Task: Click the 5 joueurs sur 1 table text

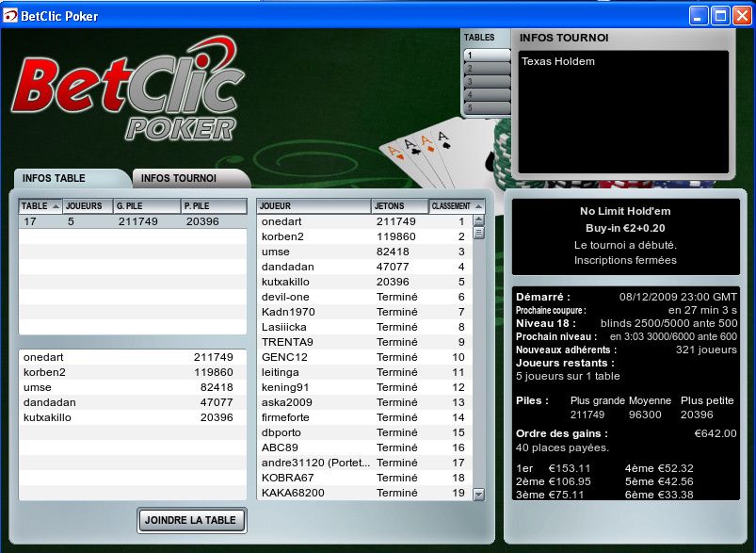Action: [568, 376]
